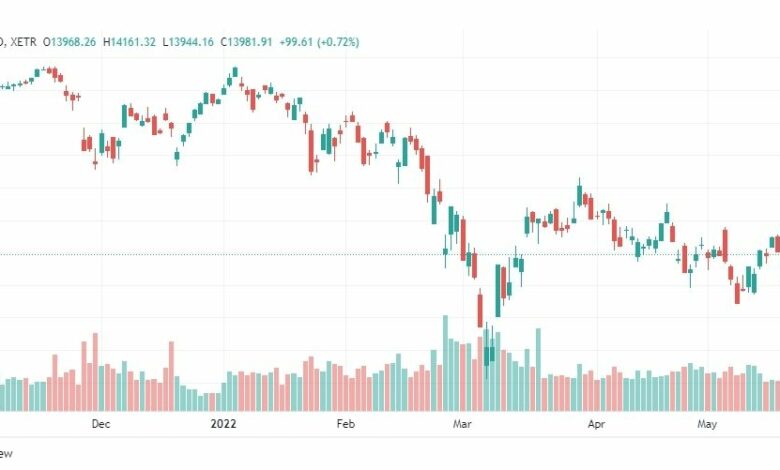Click the XETR exchange label in legend
Image resolution: width=780 pixels, height=470 pixels.
[23, 42]
